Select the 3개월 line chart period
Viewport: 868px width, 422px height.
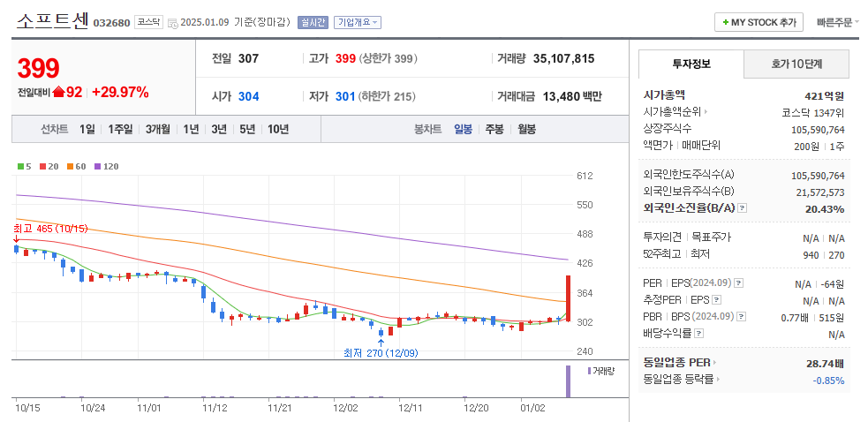pyautogui.click(x=158, y=130)
